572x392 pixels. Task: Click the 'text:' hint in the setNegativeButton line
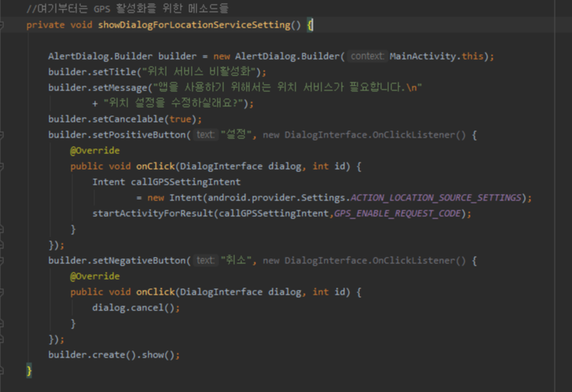point(205,260)
